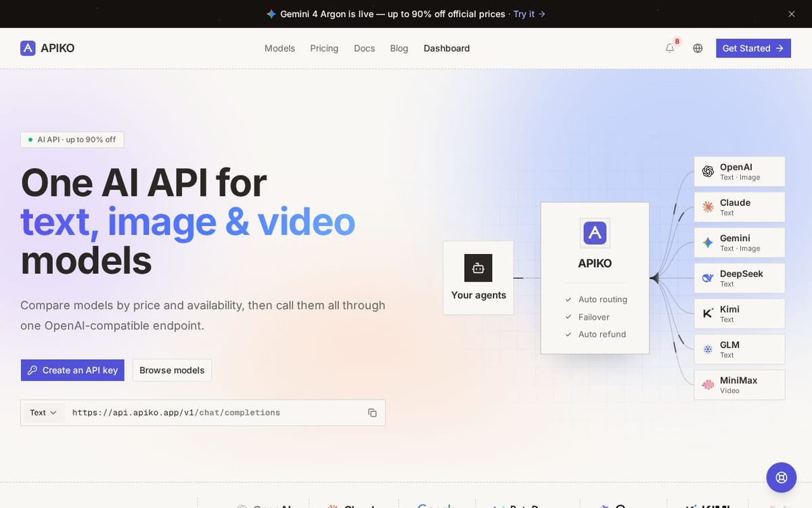Click Browse models button
812x508 pixels.
(x=172, y=370)
